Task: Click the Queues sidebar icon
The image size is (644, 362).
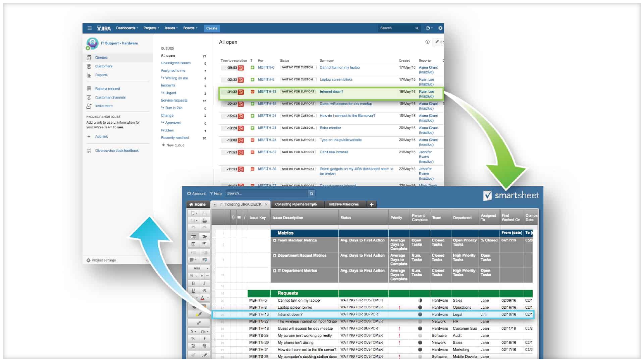Action: [x=89, y=58]
